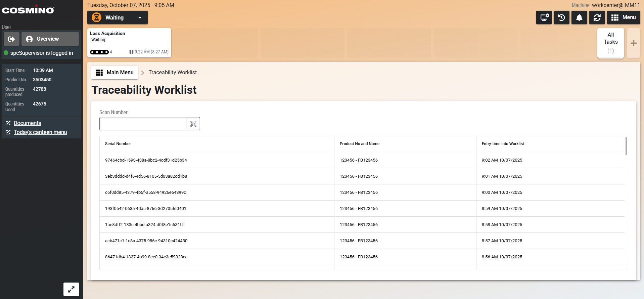The image size is (644, 299).
Task: Open the Loss Acquisition task card
Action: coord(129,43)
